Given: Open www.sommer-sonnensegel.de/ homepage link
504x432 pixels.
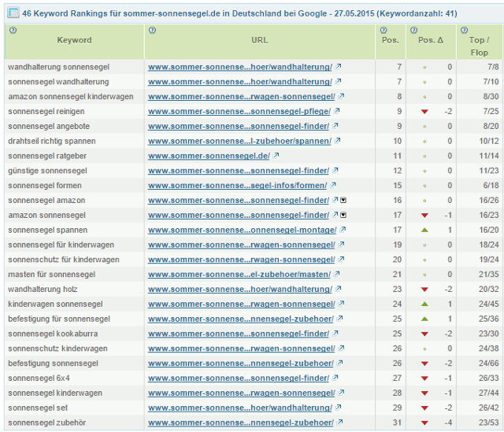Looking at the screenshot, I should 209,156.
